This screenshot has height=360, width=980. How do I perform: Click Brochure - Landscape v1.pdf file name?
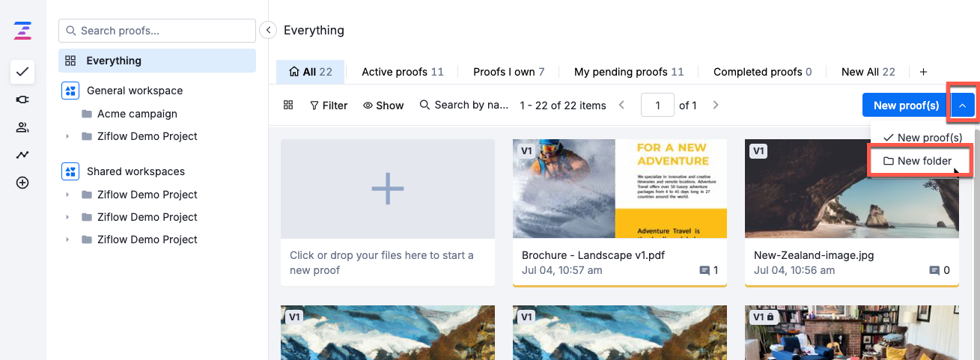(593, 254)
